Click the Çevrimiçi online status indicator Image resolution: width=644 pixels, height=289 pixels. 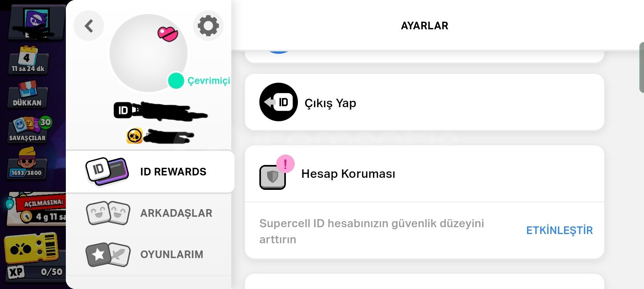[199, 81]
